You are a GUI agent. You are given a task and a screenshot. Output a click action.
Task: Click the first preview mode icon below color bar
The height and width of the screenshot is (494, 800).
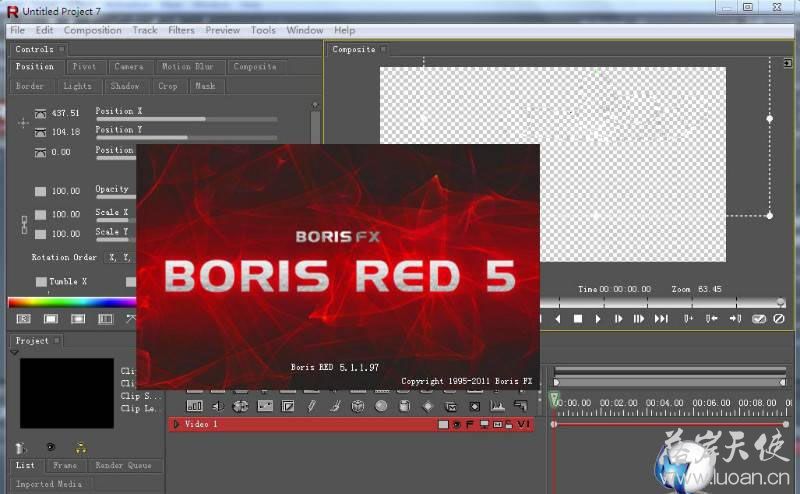(24, 319)
